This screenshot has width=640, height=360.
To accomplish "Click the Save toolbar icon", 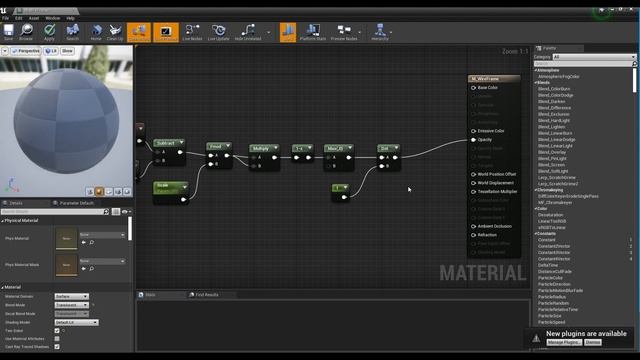I will click(8, 32).
